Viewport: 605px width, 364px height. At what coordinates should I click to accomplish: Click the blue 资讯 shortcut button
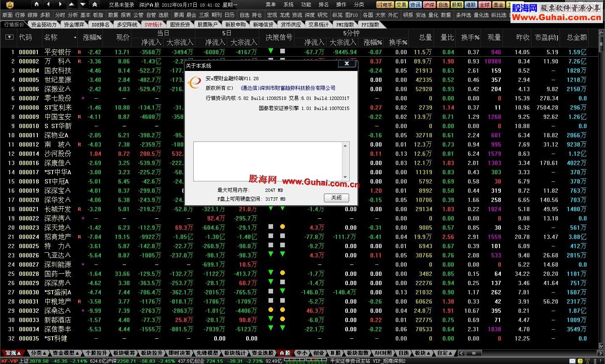[x=415, y=5]
